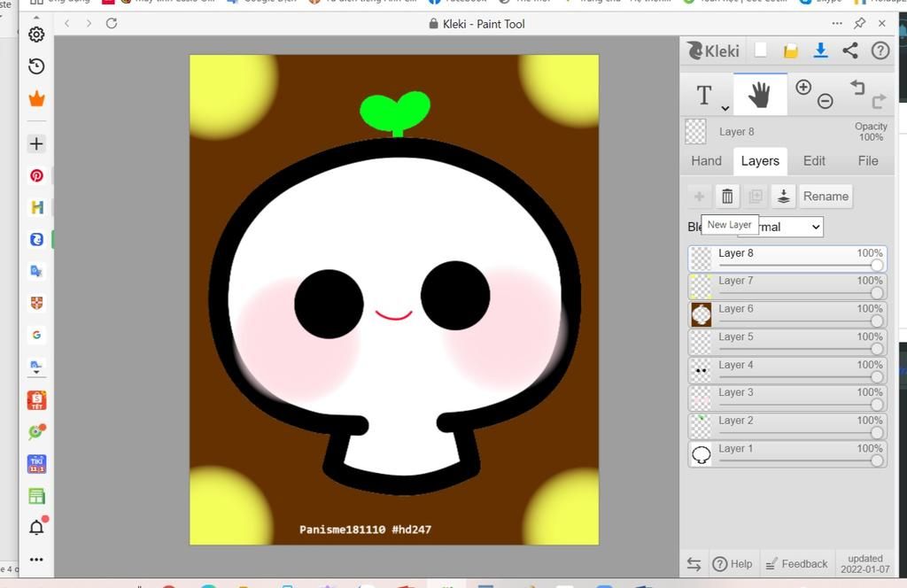Open the sidebar's three-dot more menu
Screen dimensions: 907x588
36,560
